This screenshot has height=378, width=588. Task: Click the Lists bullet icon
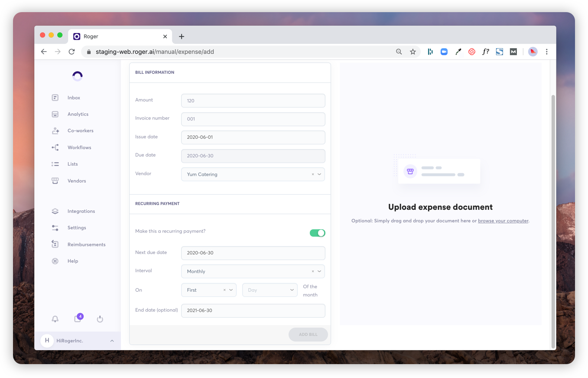55,164
